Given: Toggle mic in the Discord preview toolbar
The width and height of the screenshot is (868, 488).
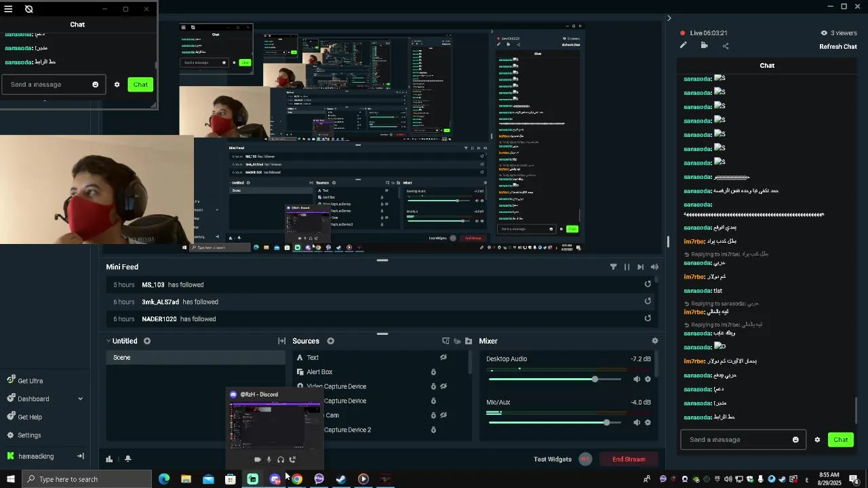Looking at the screenshot, I should coord(269,460).
